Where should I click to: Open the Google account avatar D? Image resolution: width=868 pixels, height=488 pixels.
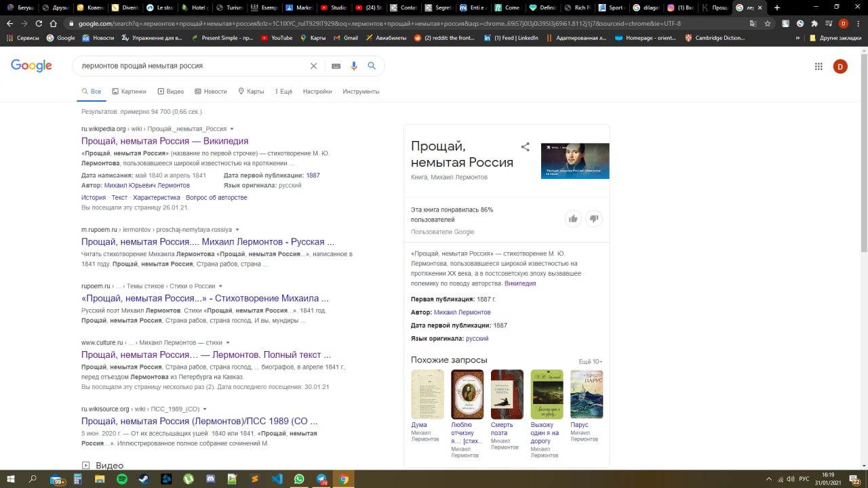[840, 66]
